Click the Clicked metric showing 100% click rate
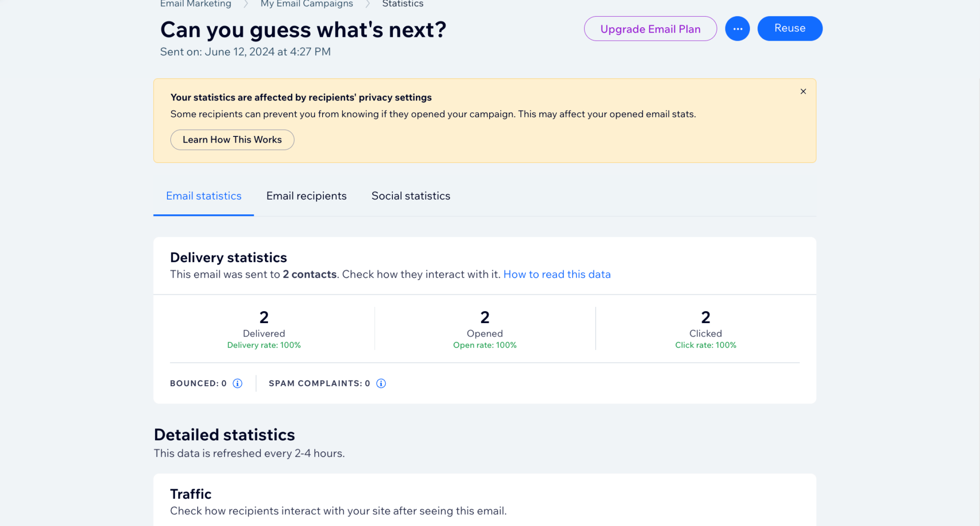Screen dimensions: 980x526 (x=705, y=325)
